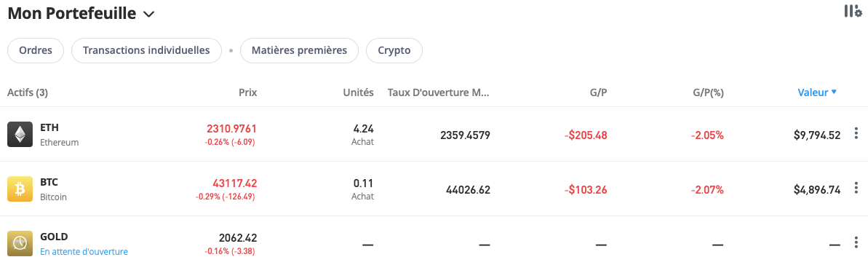Expand the Mon Portefeuille dropdown chevron
The height and width of the screenshot is (265, 868).
148,15
